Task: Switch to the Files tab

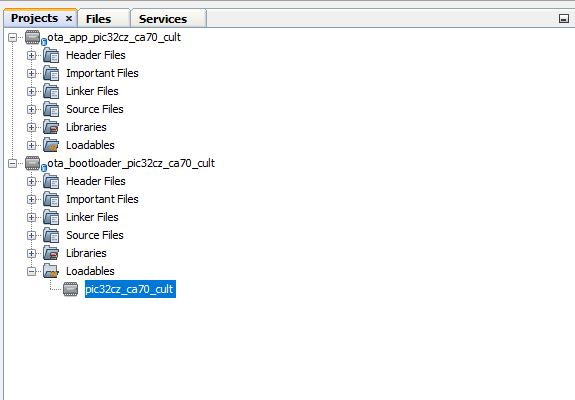Action: tap(98, 19)
